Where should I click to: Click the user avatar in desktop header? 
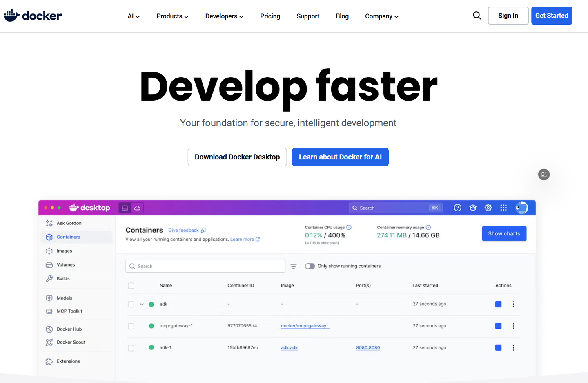pyautogui.click(x=521, y=208)
